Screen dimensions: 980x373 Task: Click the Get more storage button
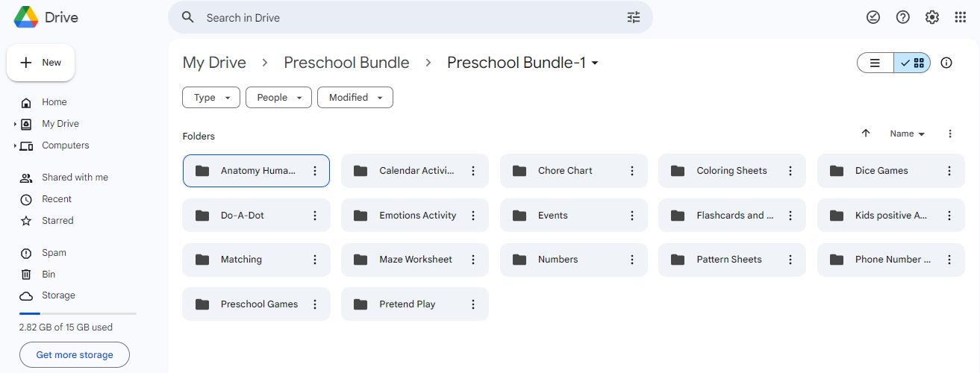(75, 355)
